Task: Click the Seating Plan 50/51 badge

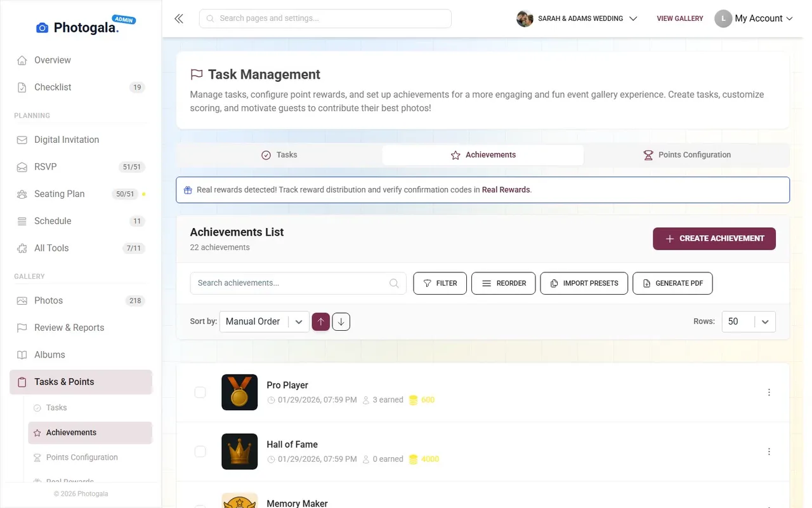Action: click(125, 194)
